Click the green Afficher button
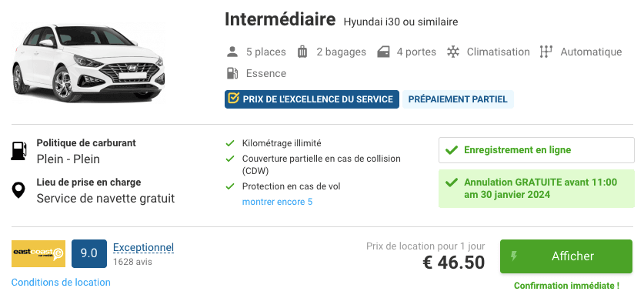Screen dimensions: 644x298 coord(566,256)
